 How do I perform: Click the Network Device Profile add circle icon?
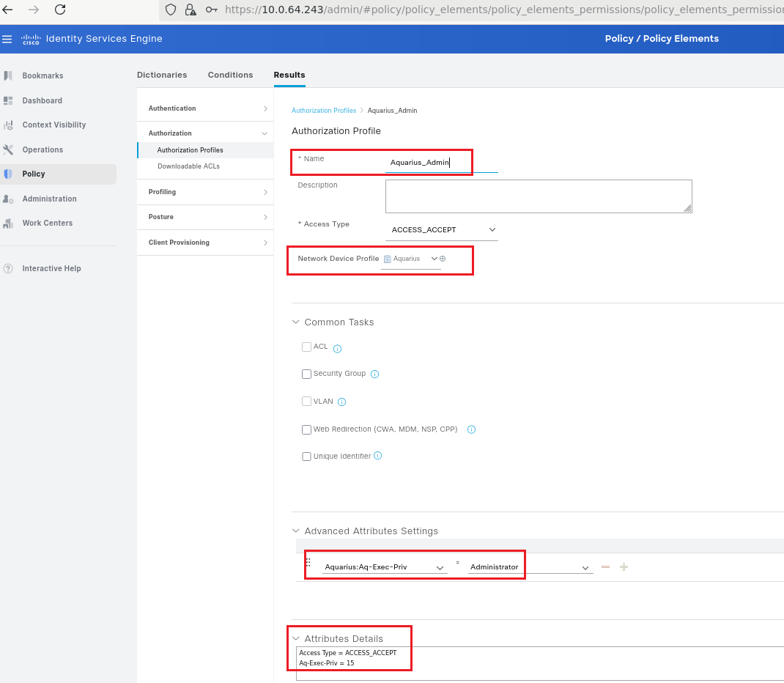pos(443,259)
